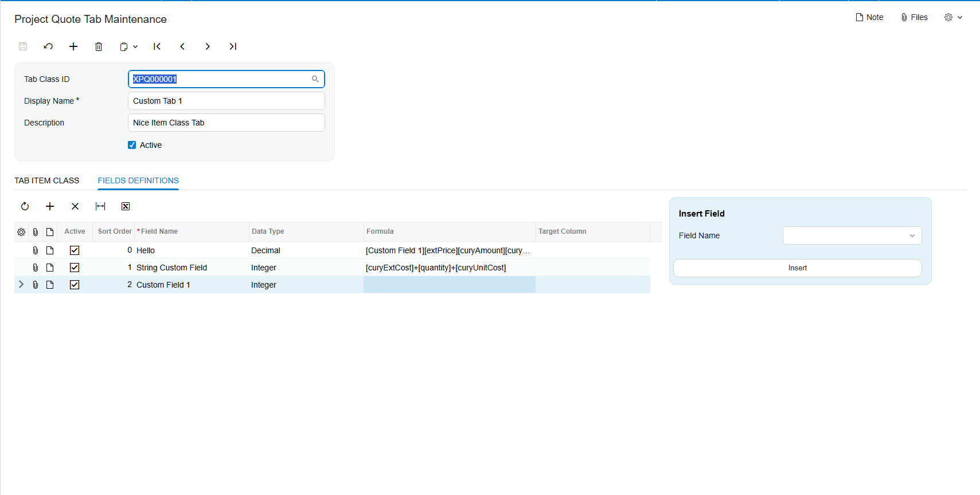Click into the Description field

[x=227, y=123]
